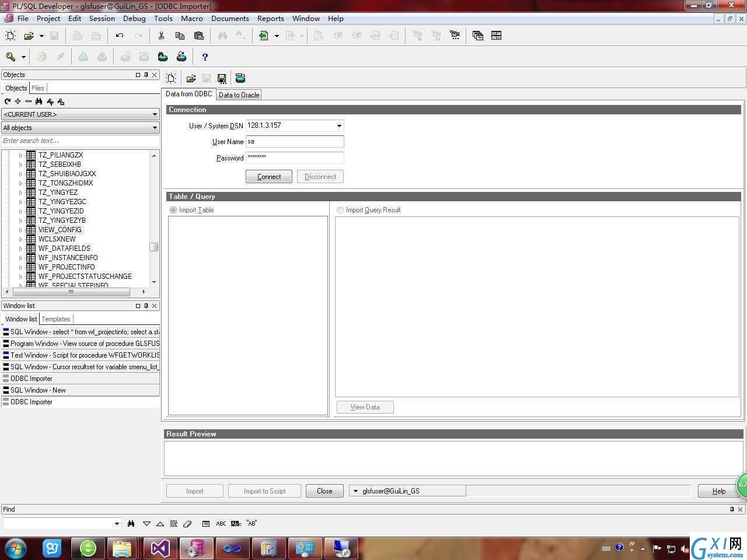Switch to the Templates tab

click(56, 319)
